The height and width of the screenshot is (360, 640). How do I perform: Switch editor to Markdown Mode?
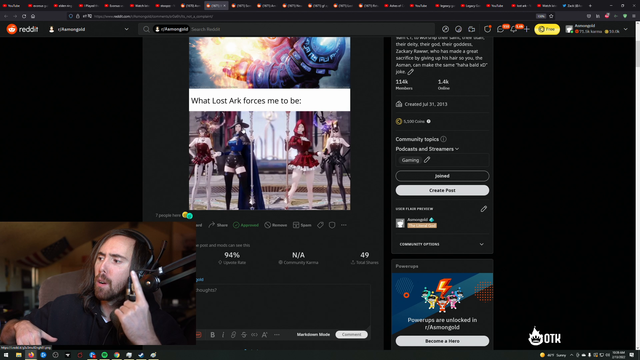(313, 334)
